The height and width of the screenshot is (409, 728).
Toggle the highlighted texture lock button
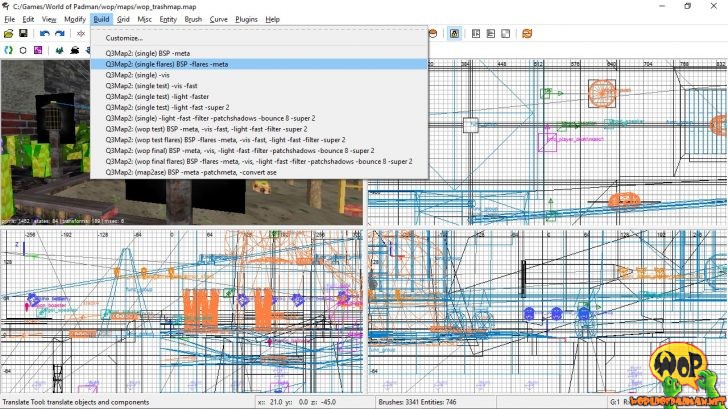(454, 33)
